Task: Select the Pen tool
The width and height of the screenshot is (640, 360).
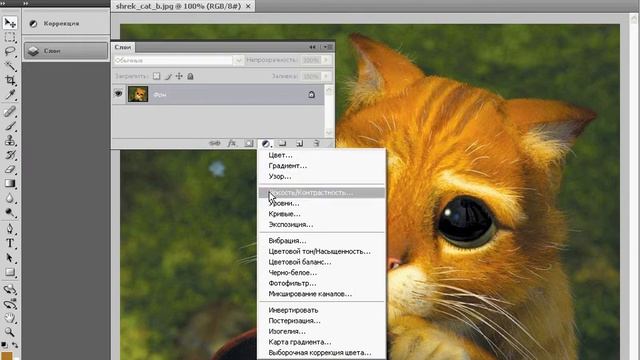Action: click(10, 229)
